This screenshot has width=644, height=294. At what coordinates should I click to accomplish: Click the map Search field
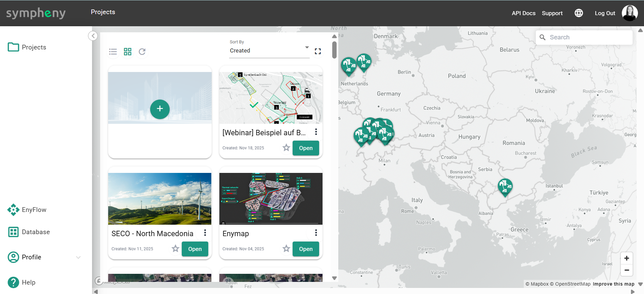(x=589, y=37)
